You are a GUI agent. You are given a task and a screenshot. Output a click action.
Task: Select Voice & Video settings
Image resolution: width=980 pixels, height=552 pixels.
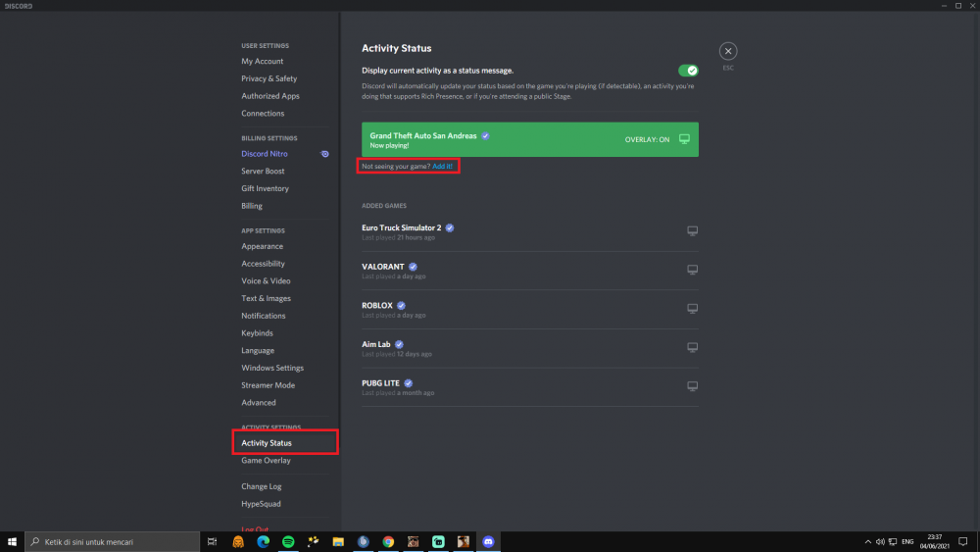266,281
